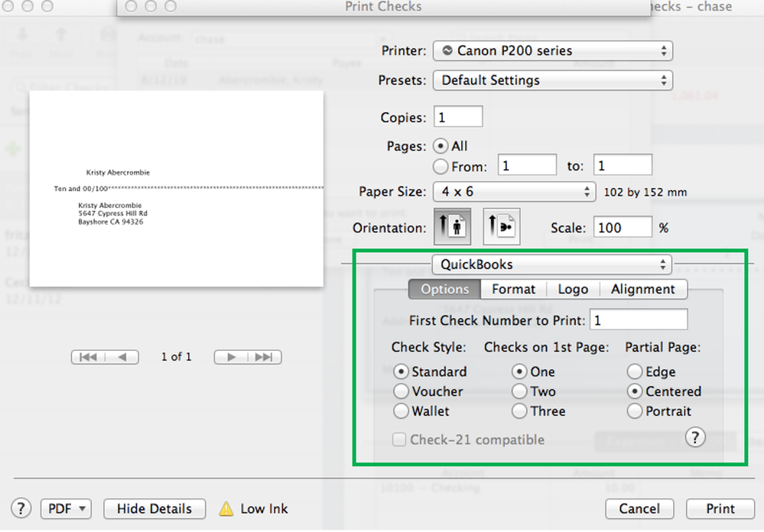Click the 102 by 152 mm size text
This screenshot has width=764, height=532.
645,192
